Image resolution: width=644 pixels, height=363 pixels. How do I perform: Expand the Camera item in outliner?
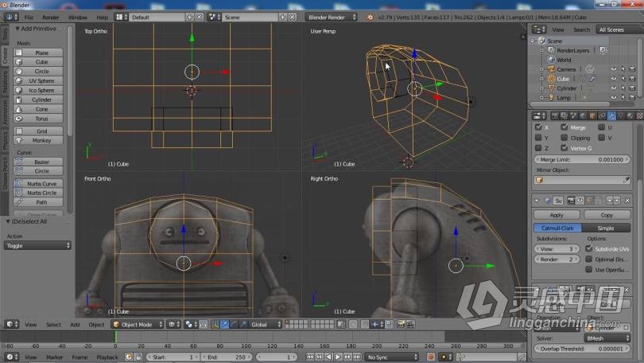(541, 69)
